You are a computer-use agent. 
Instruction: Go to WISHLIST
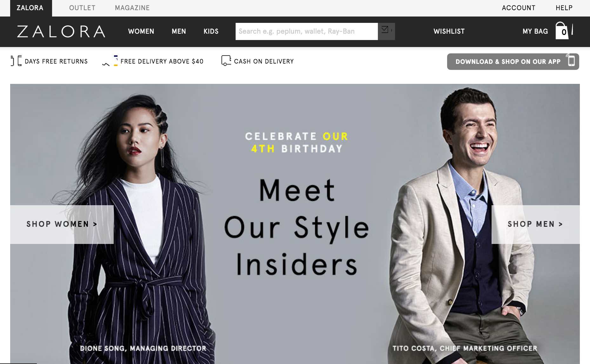point(449,31)
